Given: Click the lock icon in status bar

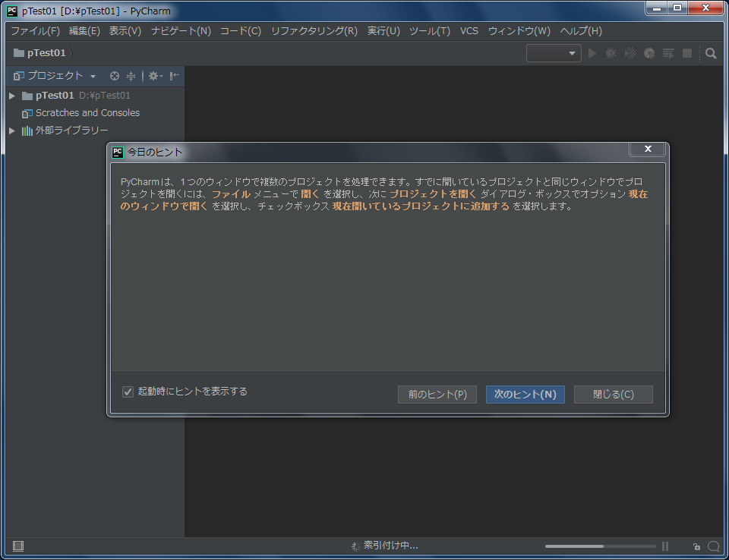Looking at the screenshot, I should pyautogui.click(x=696, y=546).
